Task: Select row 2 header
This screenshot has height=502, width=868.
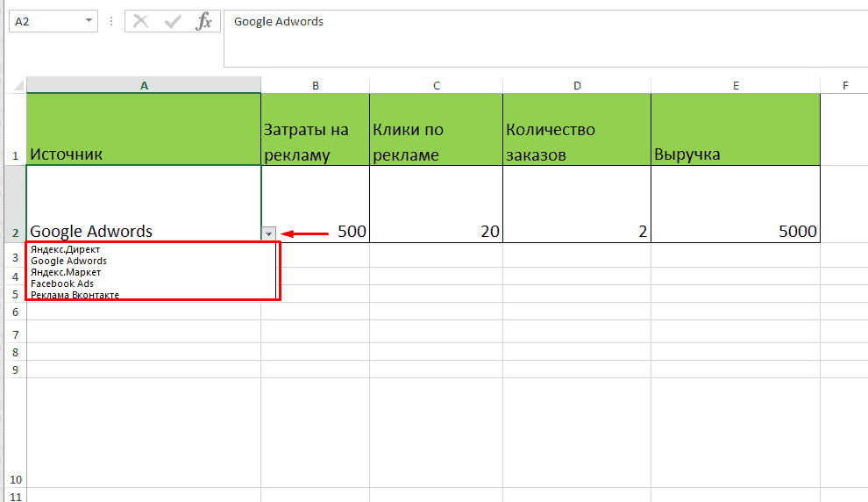Action: pyautogui.click(x=16, y=204)
